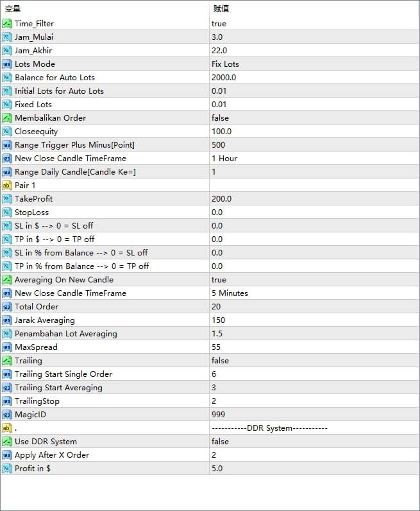Screen dimensions: 420x511
Task: Select the Closeequity parameter name
Action: coord(36,132)
